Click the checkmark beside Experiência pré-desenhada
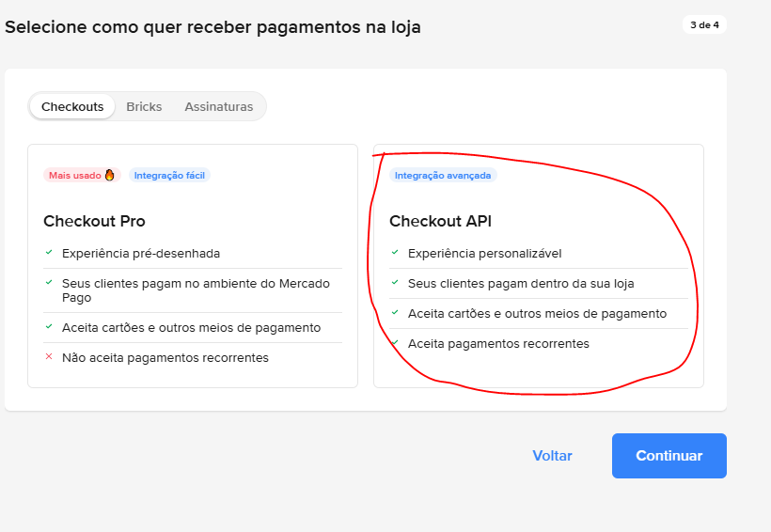The width and height of the screenshot is (771, 532). 49,253
